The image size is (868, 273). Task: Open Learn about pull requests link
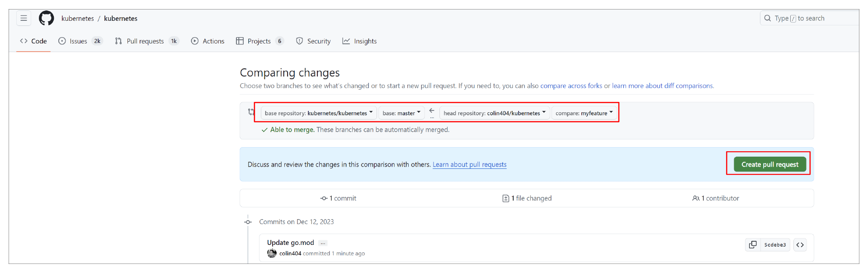[x=469, y=164]
